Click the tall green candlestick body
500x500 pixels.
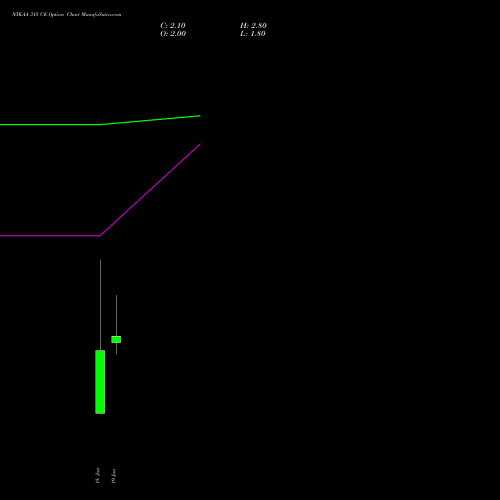coord(100,382)
